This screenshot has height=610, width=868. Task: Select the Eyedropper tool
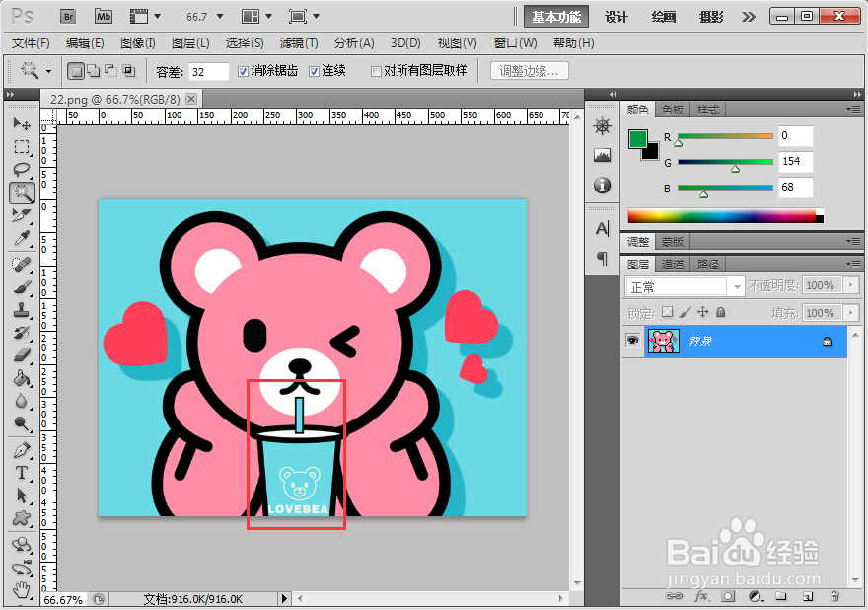22,238
